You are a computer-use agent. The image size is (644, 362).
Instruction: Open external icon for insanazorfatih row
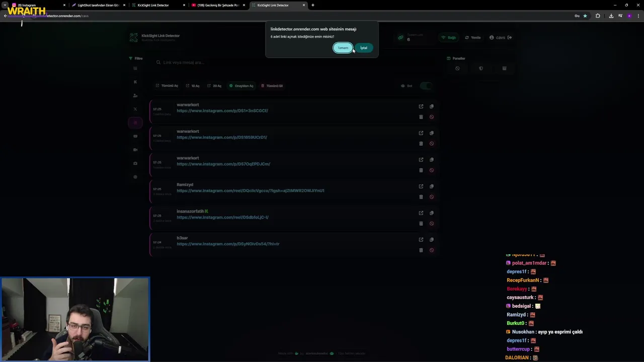coord(421,213)
